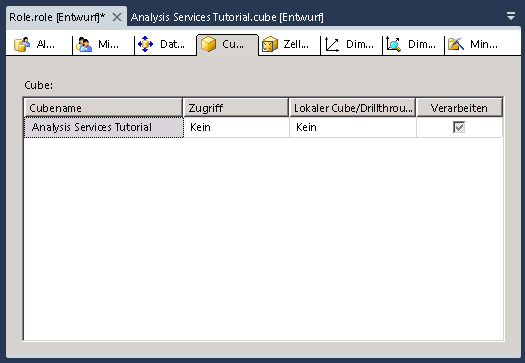Click the Cube: label above the grid
Screen dimensions: 525x363
click(x=39, y=85)
